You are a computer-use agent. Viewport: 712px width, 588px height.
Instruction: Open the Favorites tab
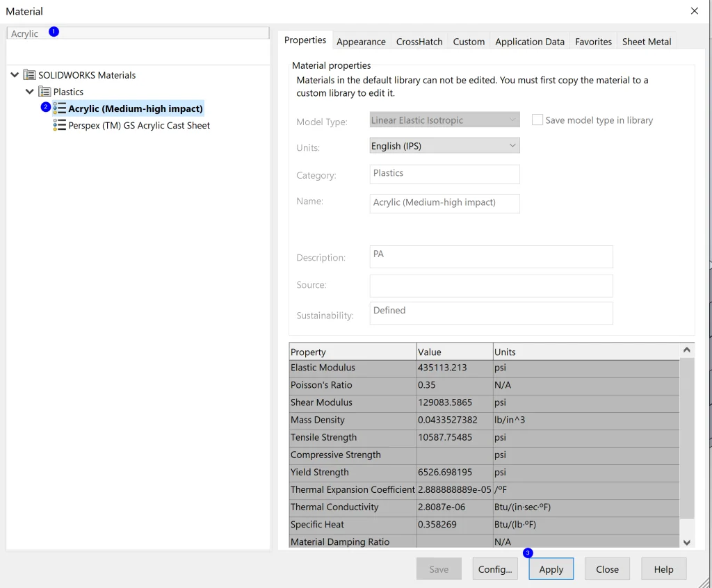point(593,42)
